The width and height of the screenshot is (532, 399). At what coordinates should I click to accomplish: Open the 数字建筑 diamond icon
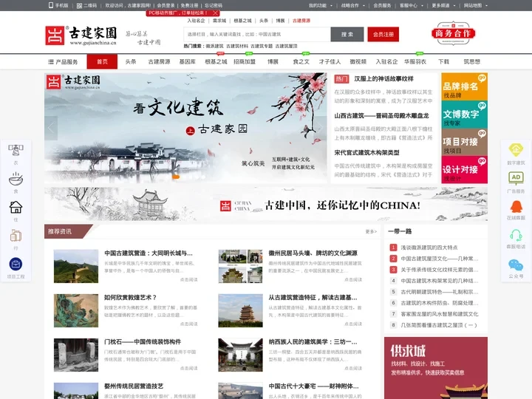coord(516,149)
